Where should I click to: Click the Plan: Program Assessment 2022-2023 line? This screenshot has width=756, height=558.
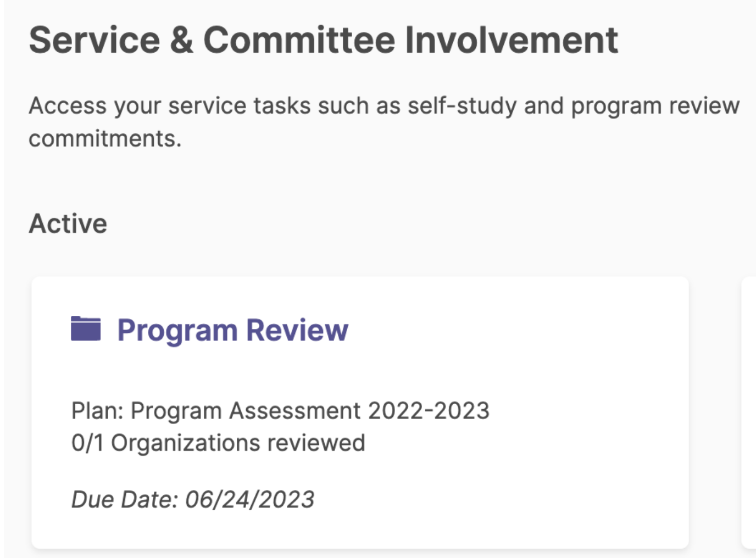tap(280, 411)
